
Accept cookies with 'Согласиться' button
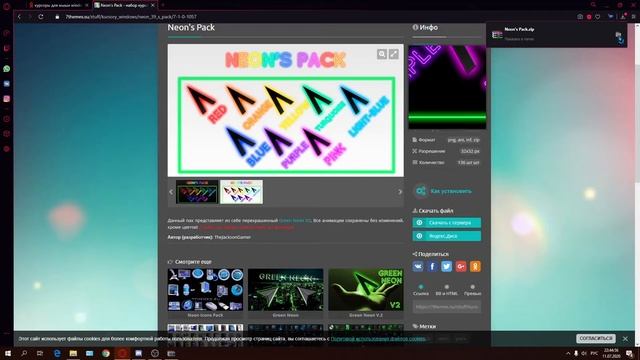coord(596,338)
